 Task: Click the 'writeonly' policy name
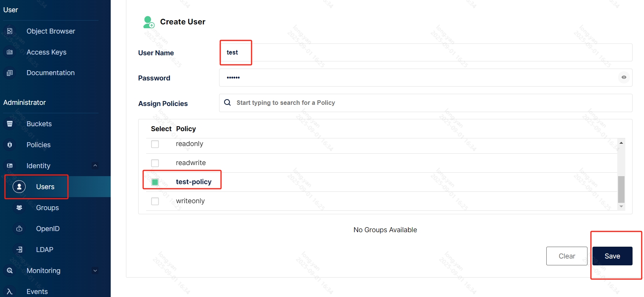(190, 201)
